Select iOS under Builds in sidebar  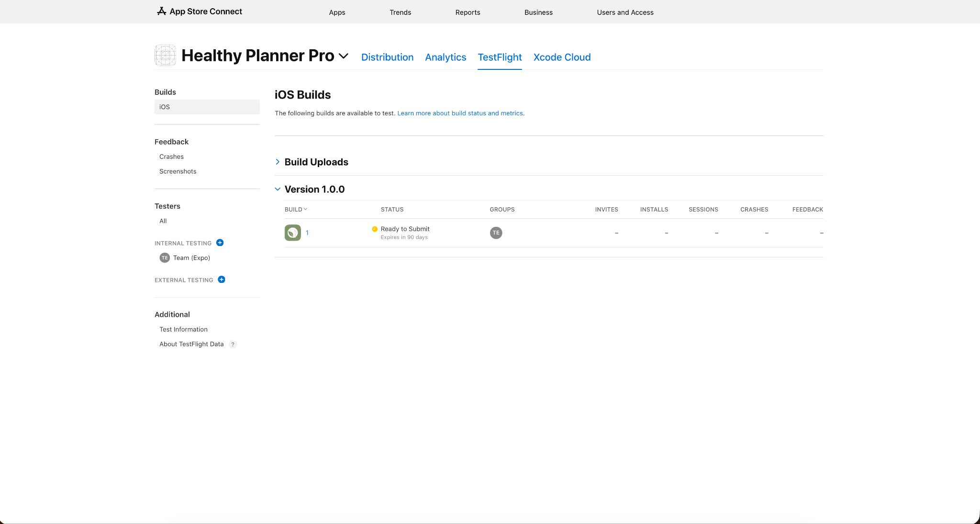[207, 107]
